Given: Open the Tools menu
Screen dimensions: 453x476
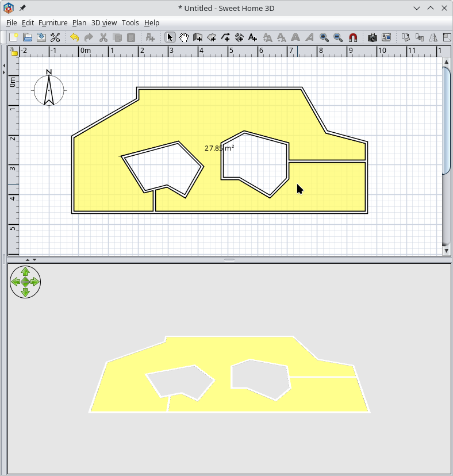Looking at the screenshot, I should pos(130,23).
